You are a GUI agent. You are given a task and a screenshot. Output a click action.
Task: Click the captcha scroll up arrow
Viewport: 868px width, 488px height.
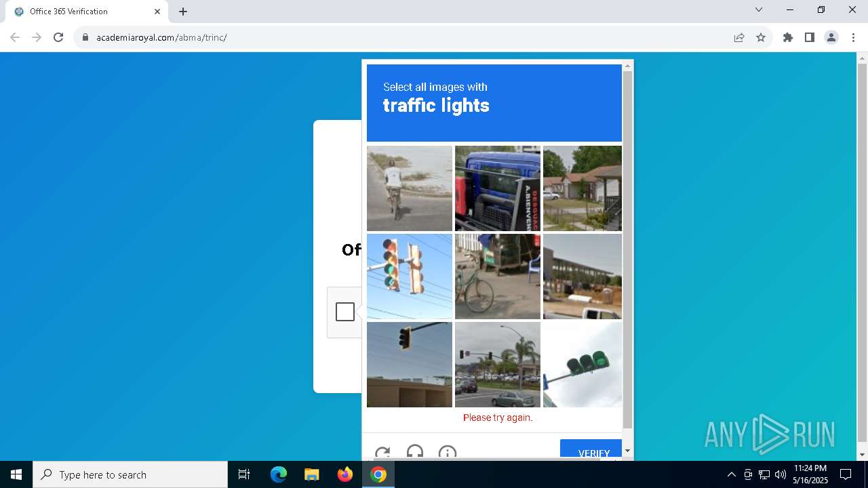coord(627,66)
